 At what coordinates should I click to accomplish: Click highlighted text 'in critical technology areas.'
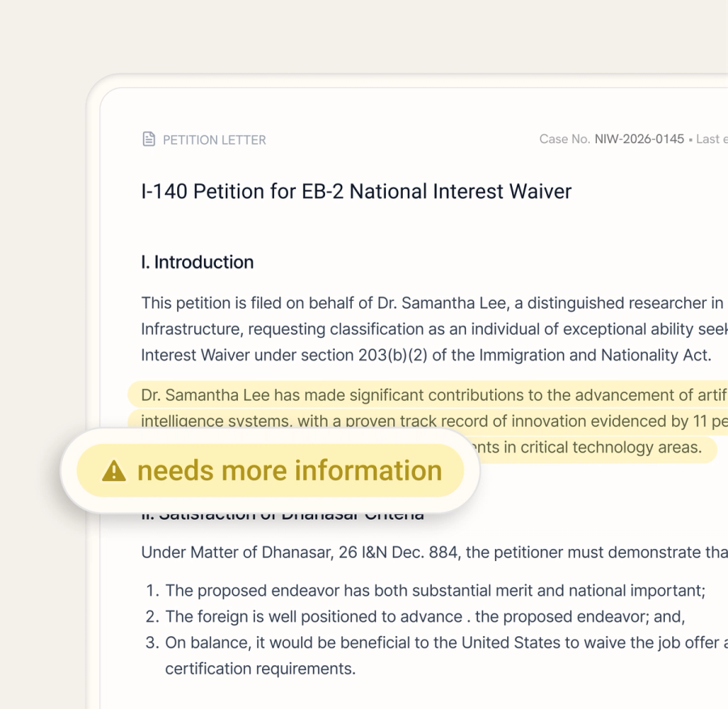point(603,447)
